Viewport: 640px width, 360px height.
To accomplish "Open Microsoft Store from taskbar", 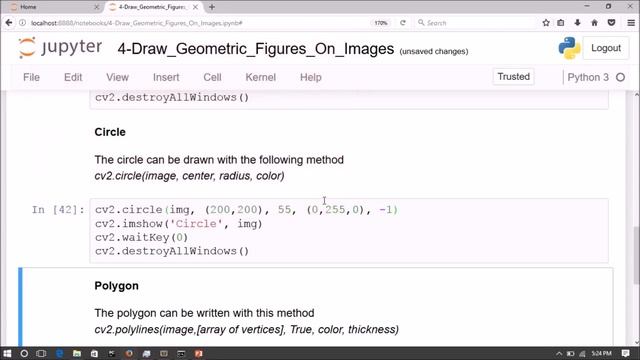I will point(94,353).
